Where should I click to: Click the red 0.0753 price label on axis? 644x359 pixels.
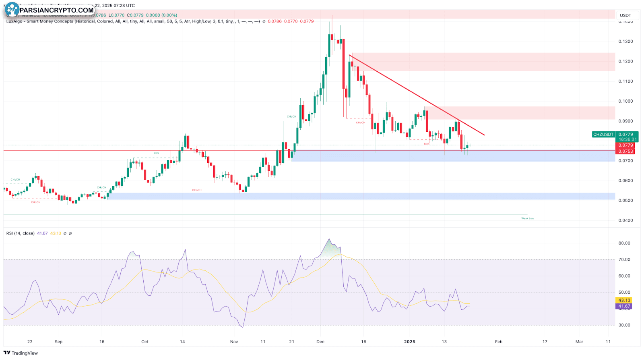point(625,151)
